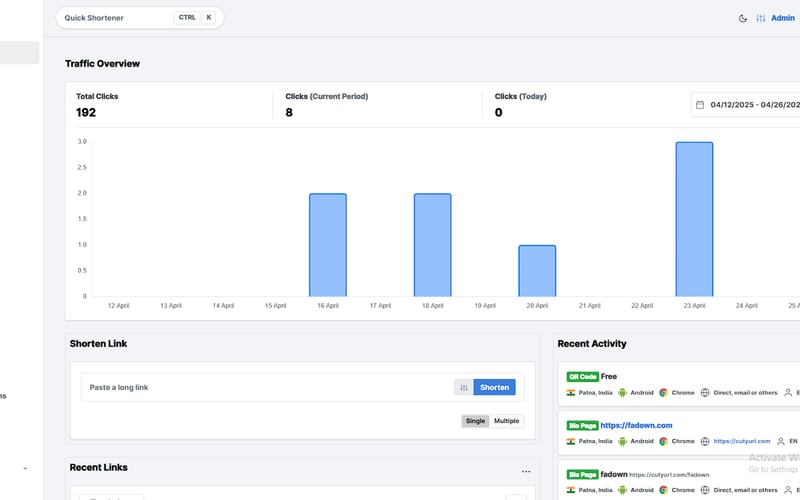Click the Recent Activity heading
This screenshot has width=800, height=500.
pyautogui.click(x=592, y=344)
